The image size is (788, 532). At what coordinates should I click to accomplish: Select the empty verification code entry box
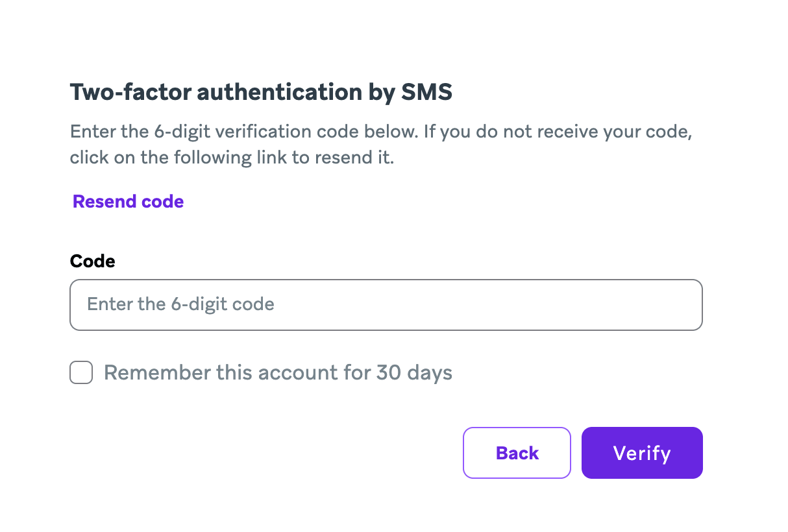tap(386, 304)
